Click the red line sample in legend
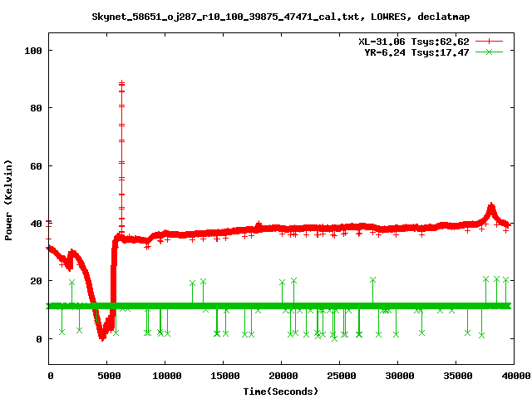Viewport: 532px width, 399px height. pyautogui.click(x=489, y=42)
